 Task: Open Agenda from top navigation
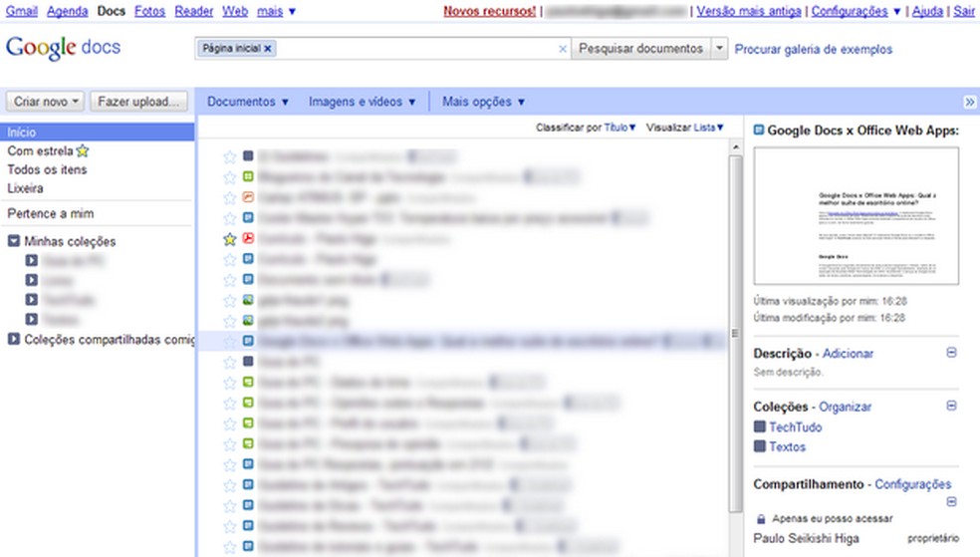tap(67, 11)
